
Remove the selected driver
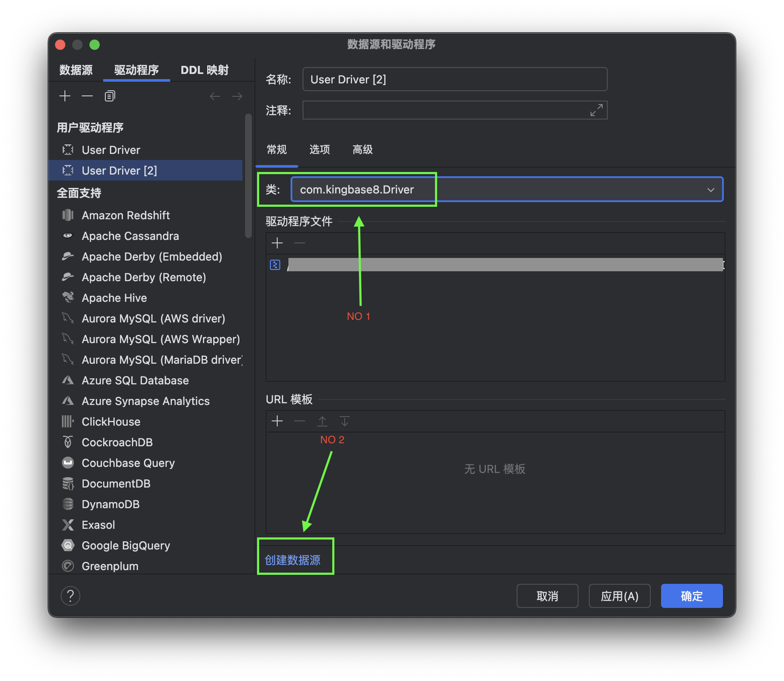(87, 95)
